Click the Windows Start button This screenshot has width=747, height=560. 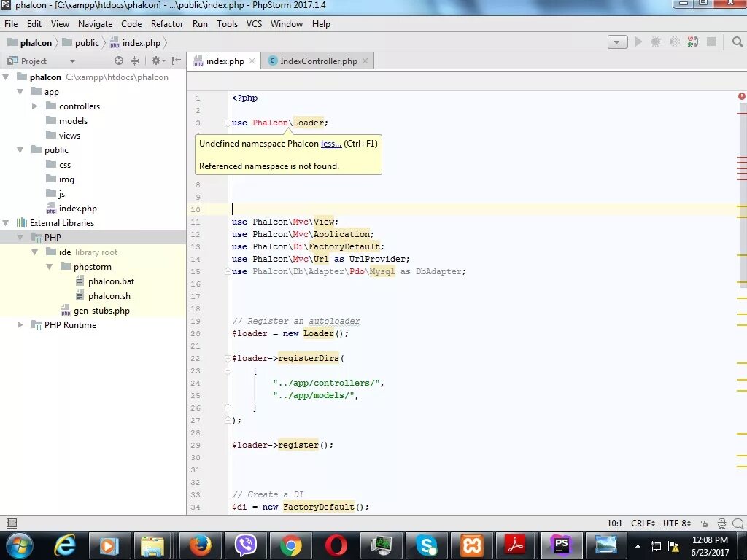click(19, 545)
